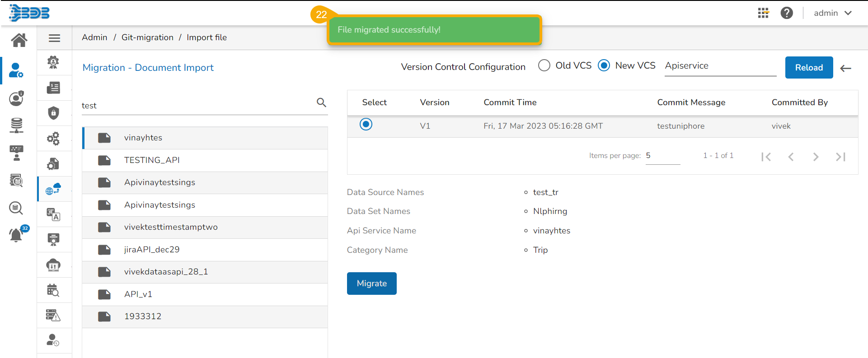The width and height of the screenshot is (868, 358).
Task: Open the Apiservice module dropdown
Action: (x=720, y=66)
